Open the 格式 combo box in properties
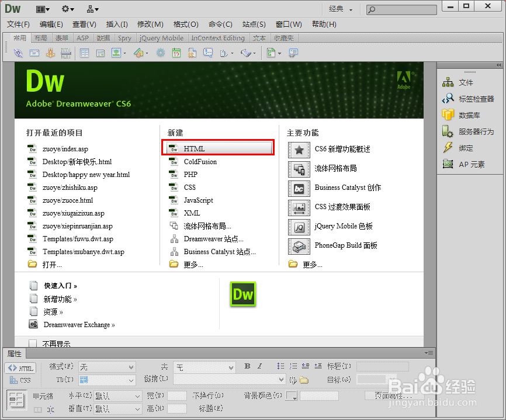The height and width of the screenshot is (420, 506). point(107,367)
